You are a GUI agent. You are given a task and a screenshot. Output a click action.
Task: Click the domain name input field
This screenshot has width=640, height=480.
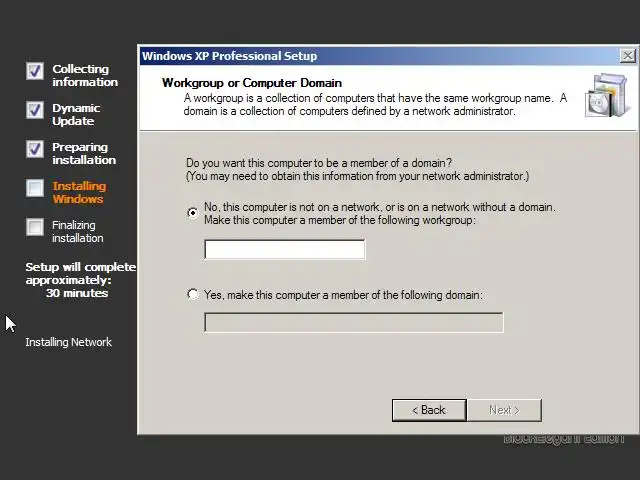coord(354,322)
